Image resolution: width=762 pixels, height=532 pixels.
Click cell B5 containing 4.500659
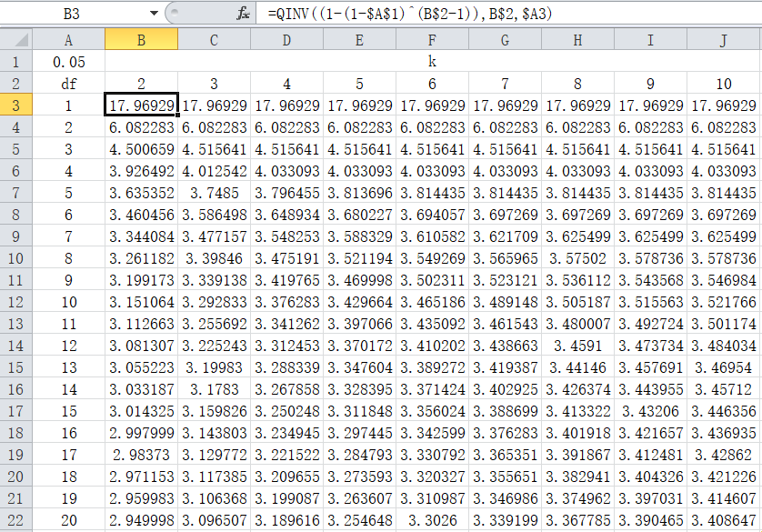(x=142, y=148)
